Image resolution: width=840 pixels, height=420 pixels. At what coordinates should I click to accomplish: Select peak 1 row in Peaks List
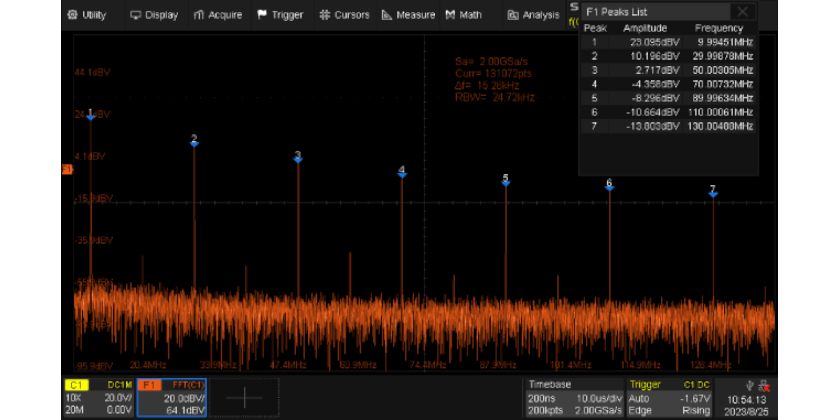point(668,42)
